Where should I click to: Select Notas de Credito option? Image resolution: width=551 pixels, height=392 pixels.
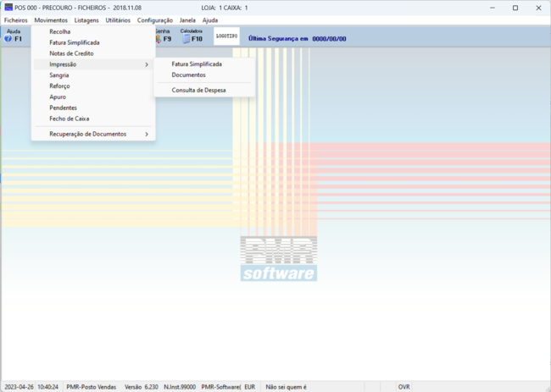click(x=72, y=53)
